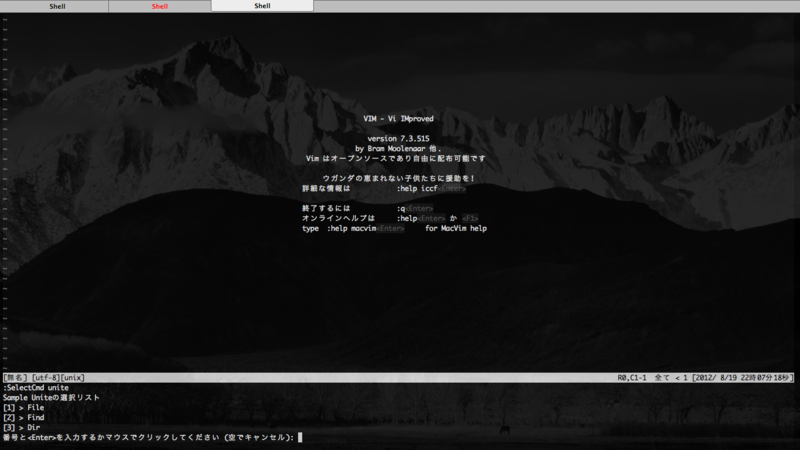This screenshot has width=800, height=450.
Task: Click option [3] > Dir in list
Action: point(21,428)
